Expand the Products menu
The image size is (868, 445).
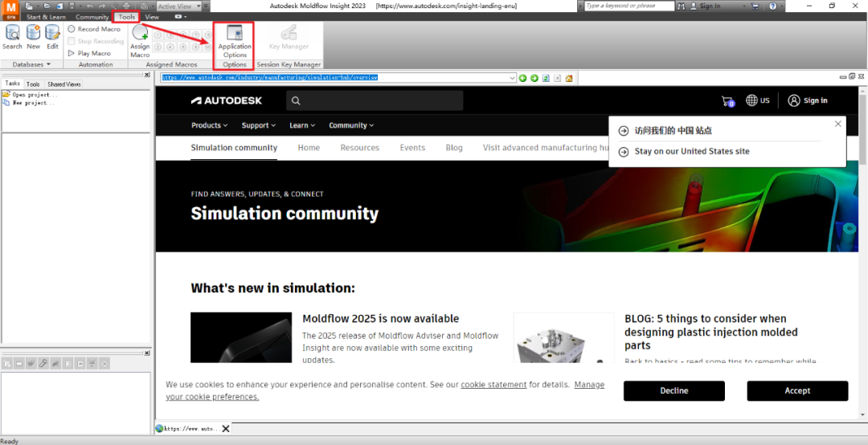pos(209,125)
